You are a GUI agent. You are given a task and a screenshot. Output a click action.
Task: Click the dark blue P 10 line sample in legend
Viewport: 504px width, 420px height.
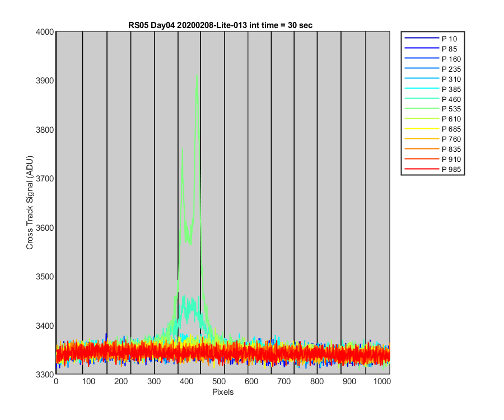[x=422, y=38]
